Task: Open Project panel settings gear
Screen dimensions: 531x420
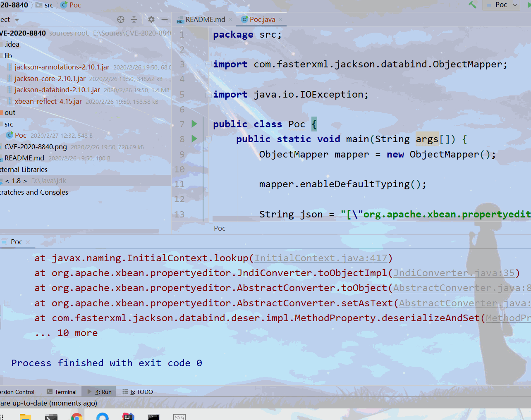Action: (x=151, y=19)
